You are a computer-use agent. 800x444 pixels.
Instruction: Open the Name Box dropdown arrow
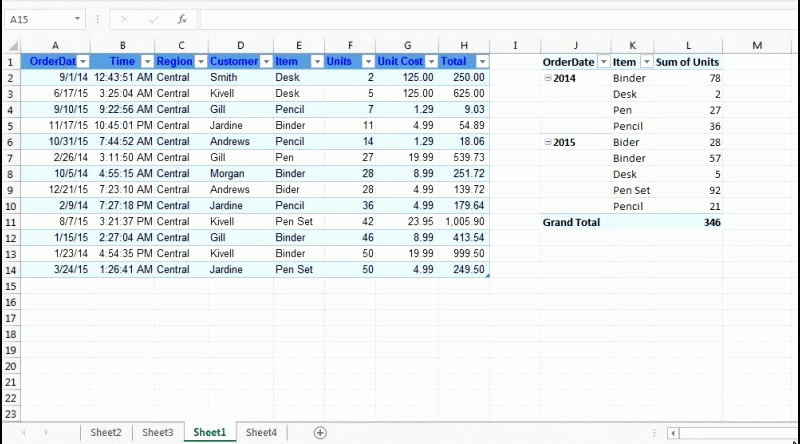tap(77, 19)
